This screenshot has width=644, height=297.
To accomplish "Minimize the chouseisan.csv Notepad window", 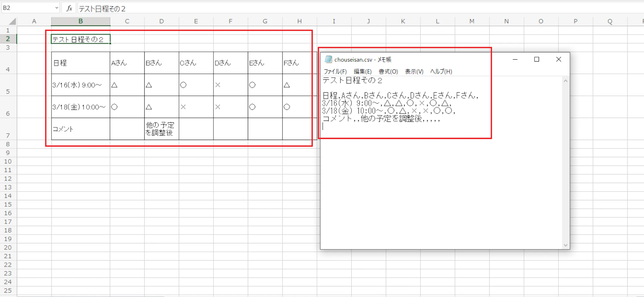I will (x=515, y=59).
